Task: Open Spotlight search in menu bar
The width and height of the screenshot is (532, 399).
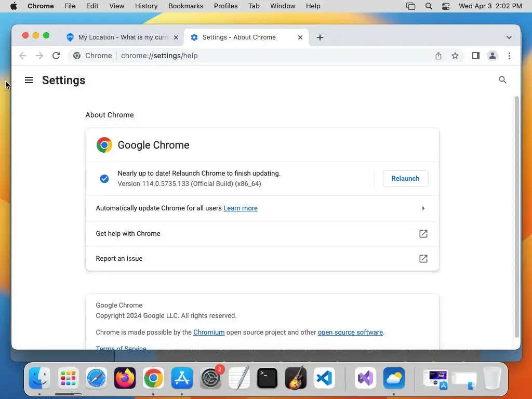Action: click(x=429, y=6)
